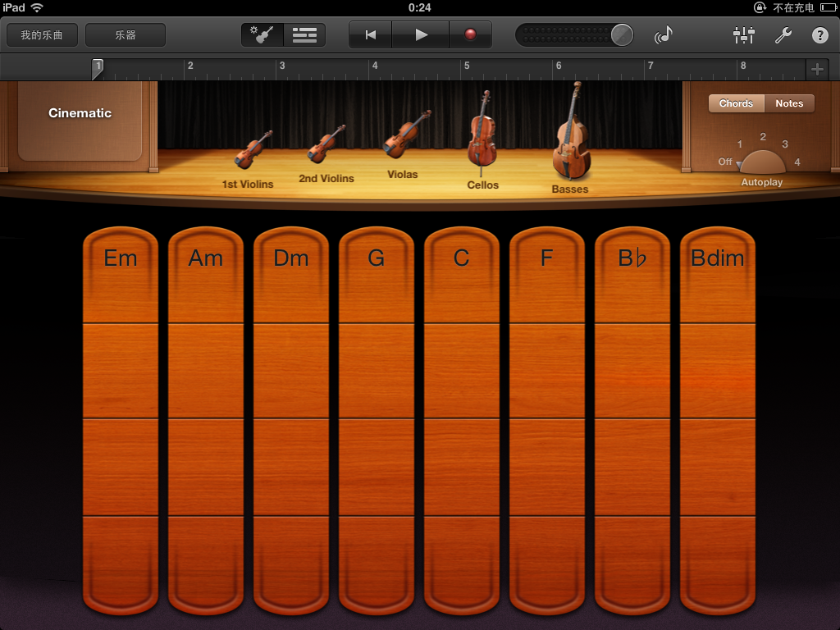Select the 1st Violins instrument
840x630 pixels.
pos(252,152)
